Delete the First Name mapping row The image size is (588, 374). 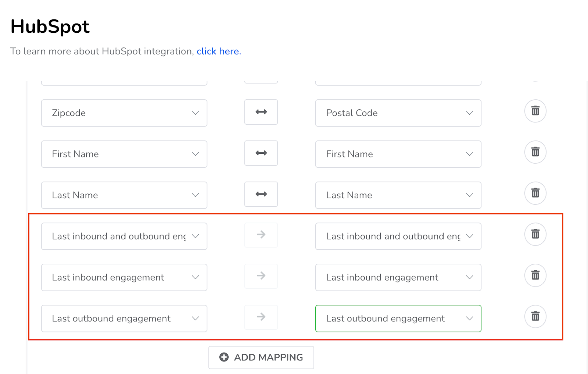(x=535, y=152)
